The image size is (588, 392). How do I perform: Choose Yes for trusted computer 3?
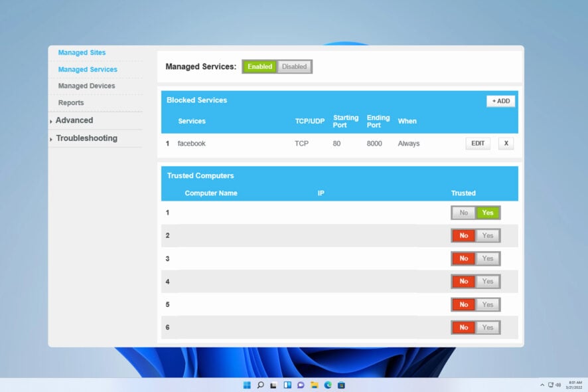(488, 258)
